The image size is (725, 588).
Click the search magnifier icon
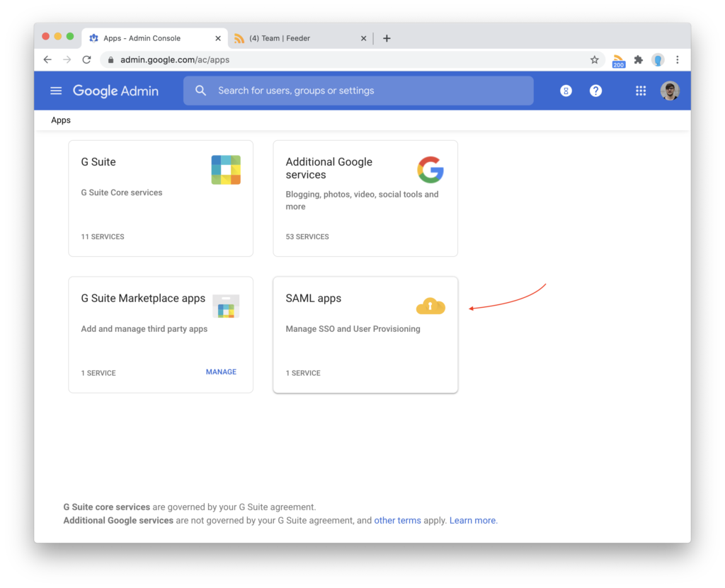(x=200, y=91)
